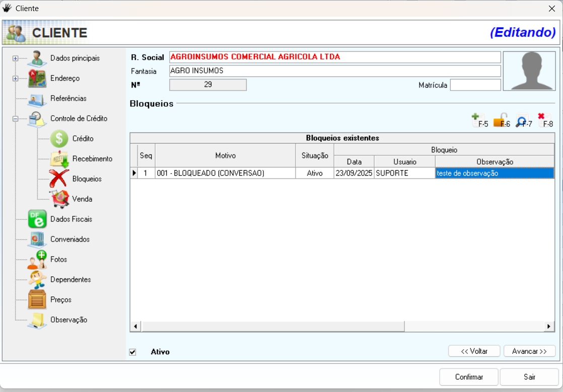The image size is (563, 392).
Task: Click the << Voltar button
Action: (x=474, y=351)
